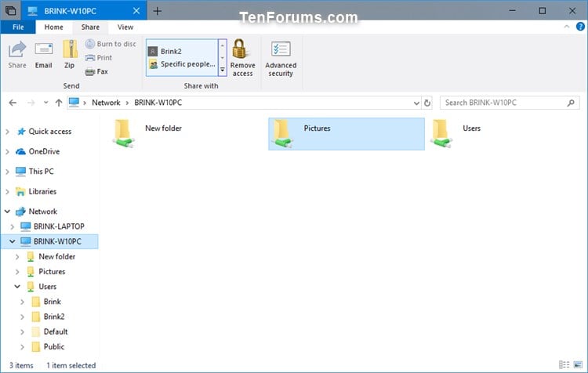Open Advanced security settings
588x373 pixels.
(x=281, y=59)
